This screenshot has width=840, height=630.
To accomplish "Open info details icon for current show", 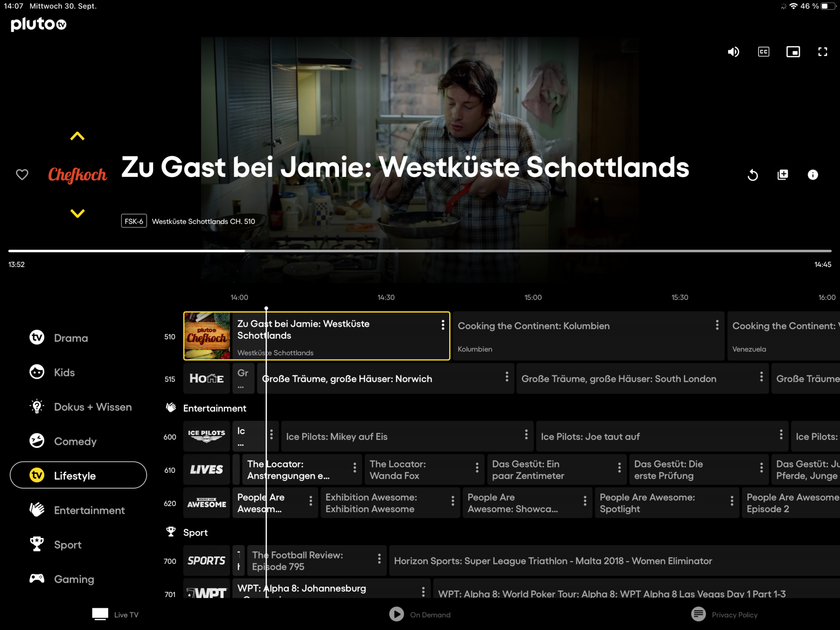I will [x=813, y=175].
